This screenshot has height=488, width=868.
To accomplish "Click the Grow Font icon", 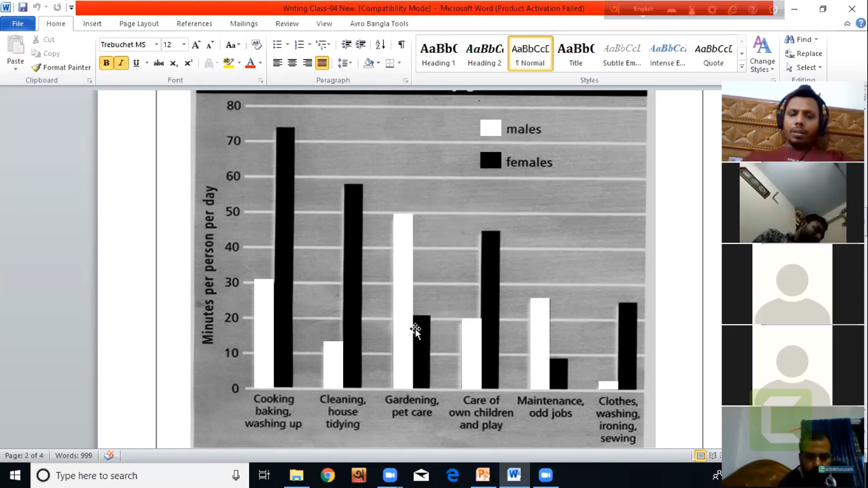I will pos(196,44).
